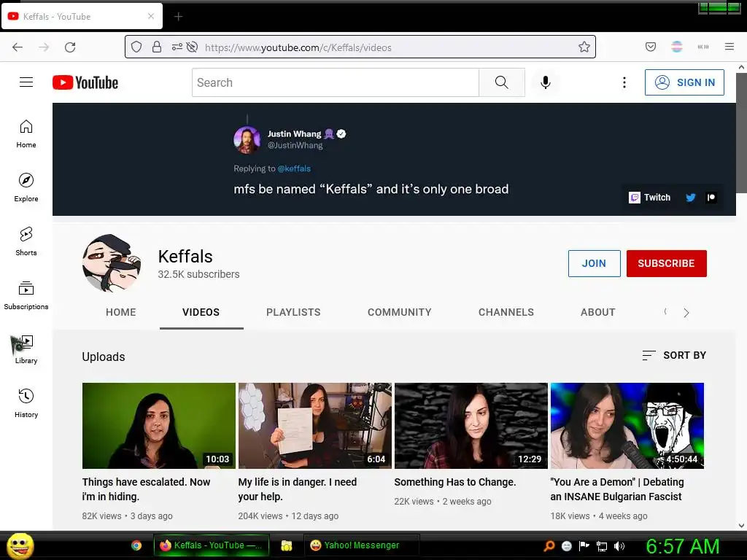This screenshot has height=560, width=747.
Task: View site security padlock info
Action: pyautogui.click(x=157, y=47)
